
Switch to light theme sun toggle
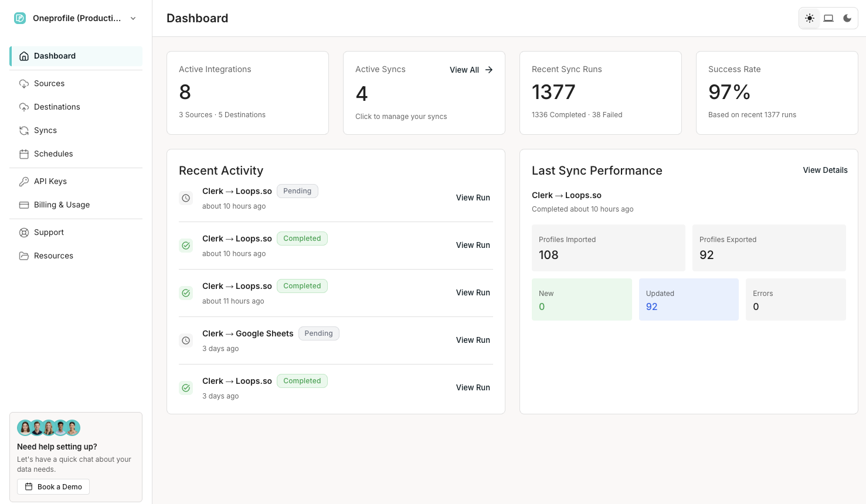(x=810, y=18)
